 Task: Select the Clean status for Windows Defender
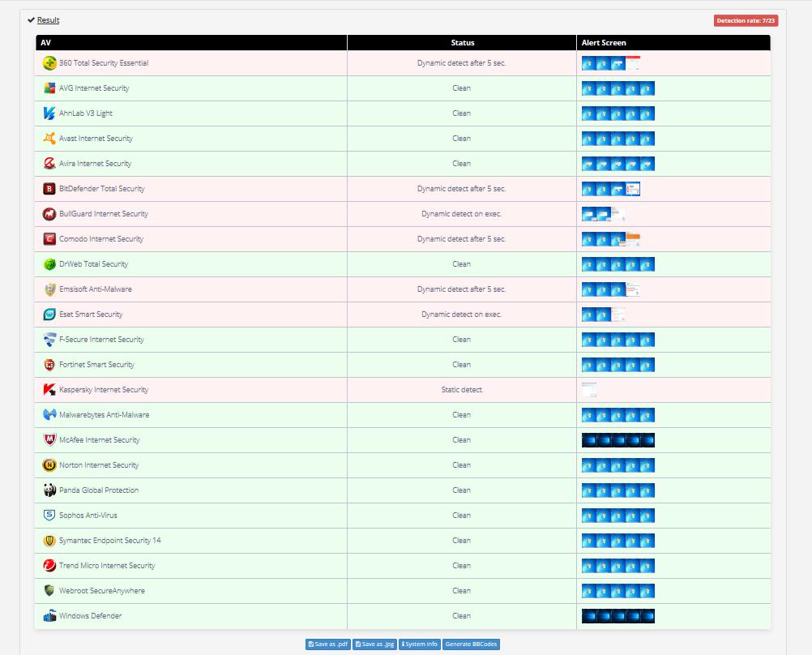pyautogui.click(x=461, y=615)
